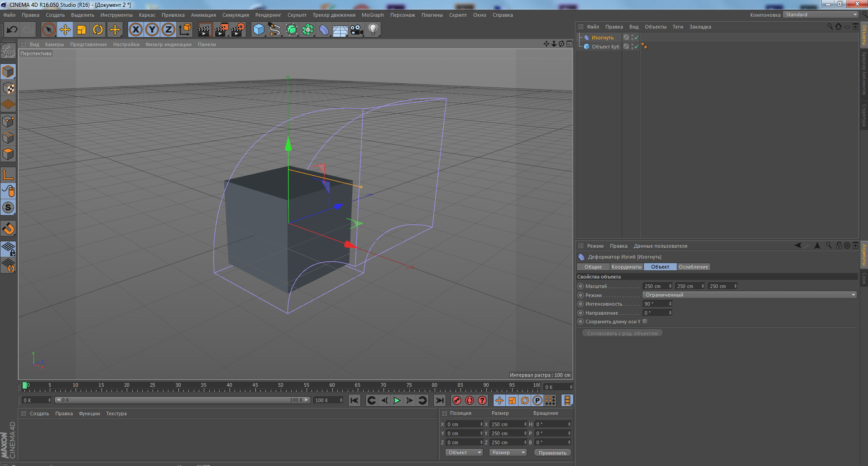This screenshot has height=466, width=868.
Task: Open the array/modeling green flower icon
Action: pos(308,30)
